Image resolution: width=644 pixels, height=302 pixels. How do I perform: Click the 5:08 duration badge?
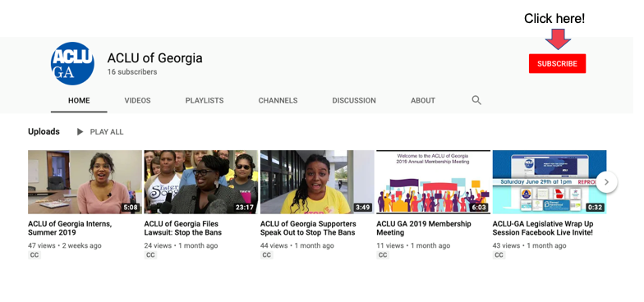click(x=131, y=207)
